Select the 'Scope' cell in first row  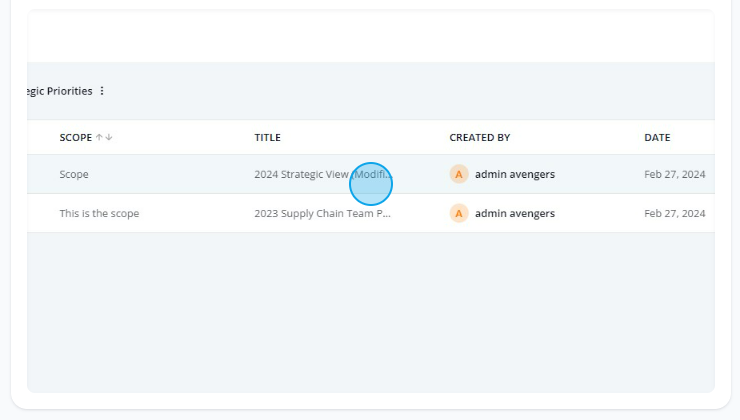pyautogui.click(x=74, y=174)
